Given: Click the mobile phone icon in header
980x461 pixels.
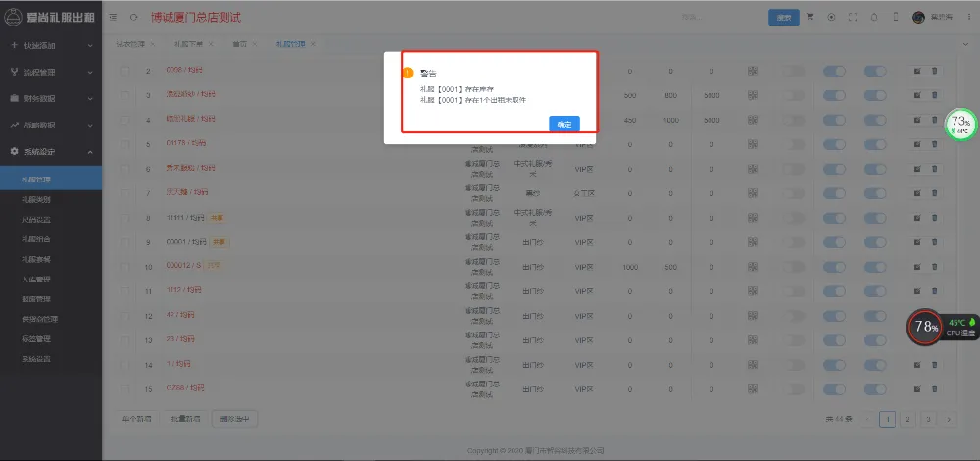Looking at the screenshot, I should click(894, 18).
